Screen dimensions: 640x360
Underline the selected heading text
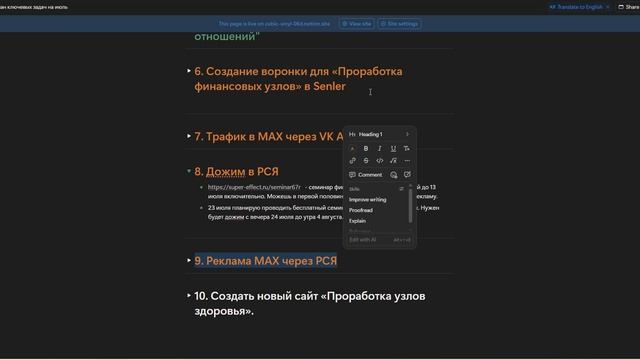tap(393, 149)
